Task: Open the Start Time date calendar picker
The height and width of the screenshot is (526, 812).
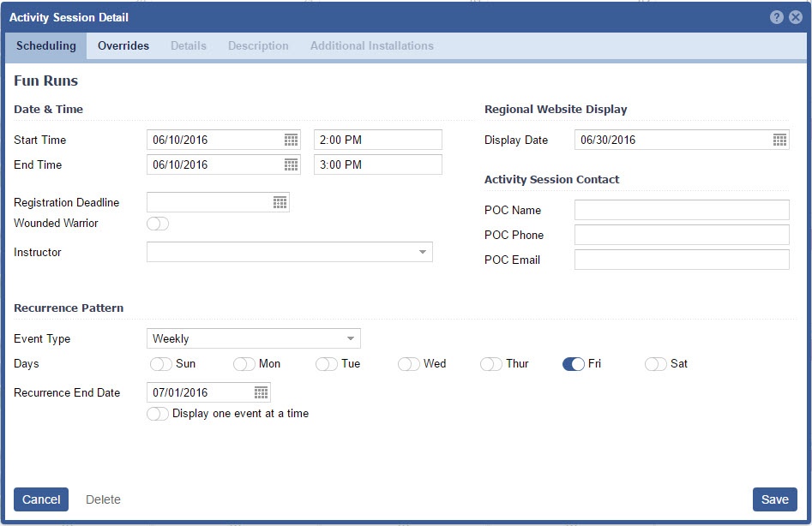Action: coord(291,140)
